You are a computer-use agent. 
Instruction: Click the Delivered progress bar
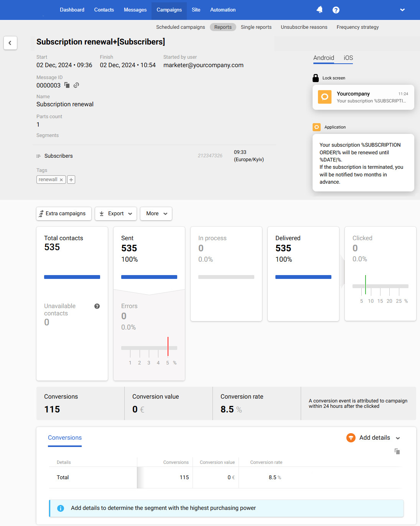[x=303, y=277]
